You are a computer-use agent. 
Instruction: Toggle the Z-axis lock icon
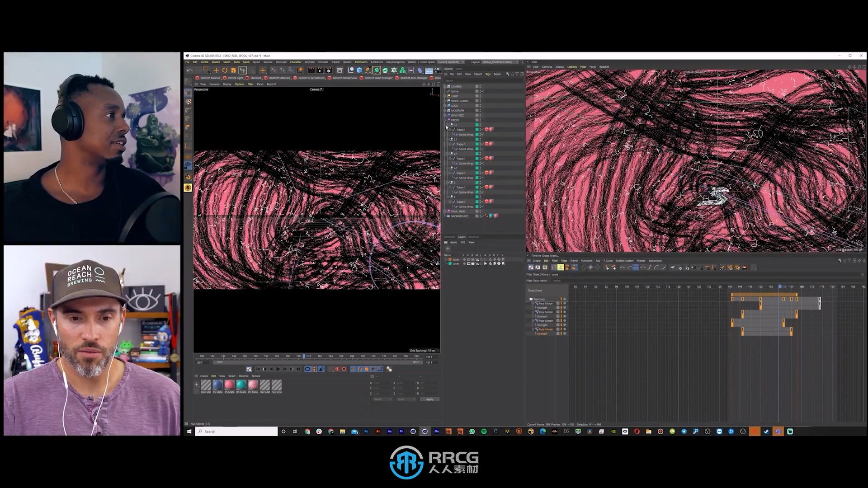coord(291,70)
